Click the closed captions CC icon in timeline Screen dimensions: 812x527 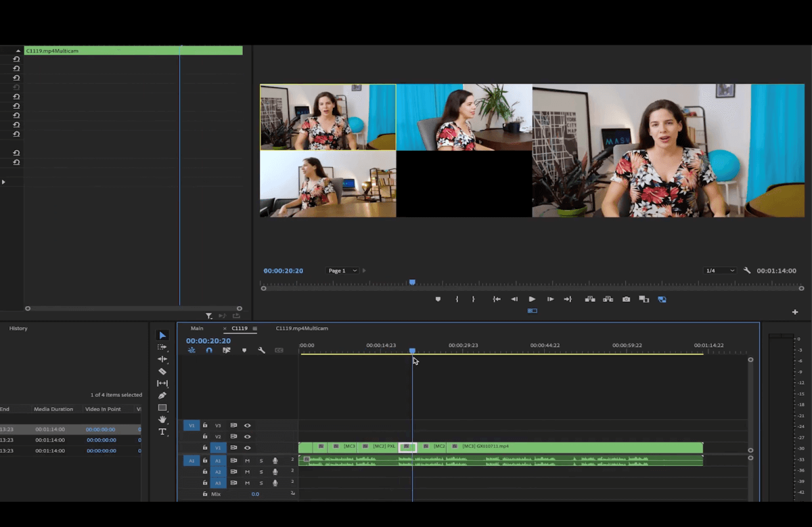point(279,350)
